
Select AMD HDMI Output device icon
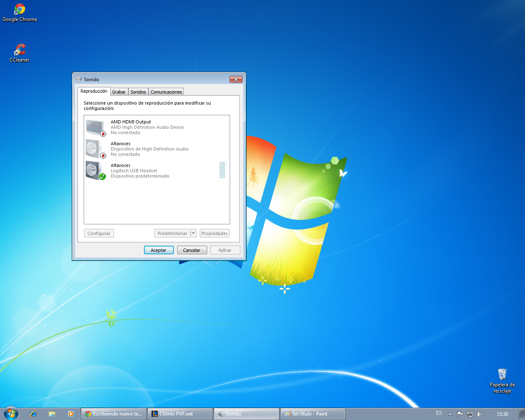[x=96, y=128]
